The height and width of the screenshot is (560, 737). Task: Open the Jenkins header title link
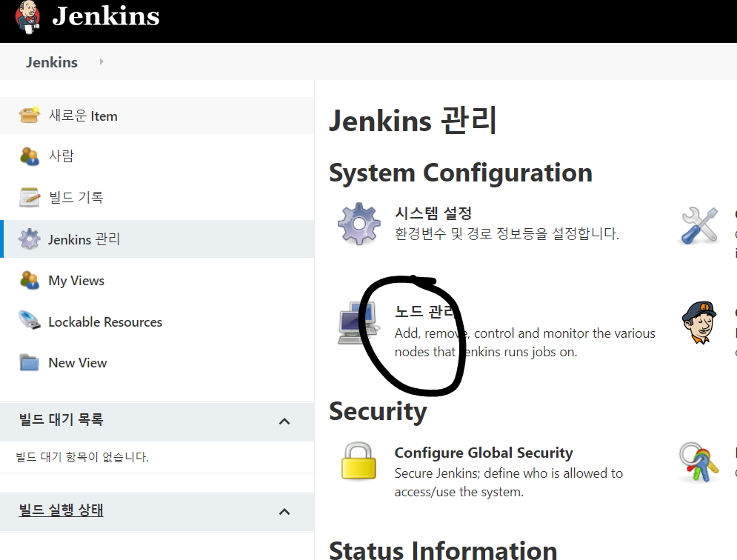click(x=106, y=16)
